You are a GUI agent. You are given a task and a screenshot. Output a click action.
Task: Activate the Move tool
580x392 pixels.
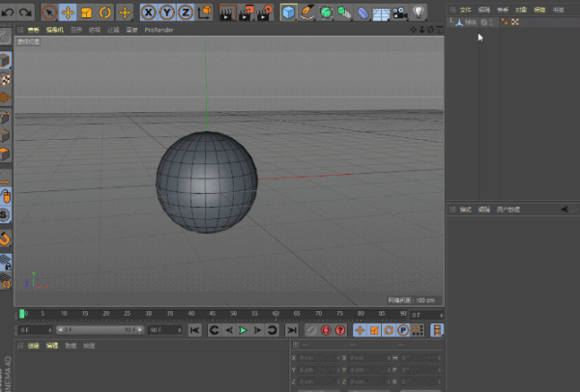click(x=68, y=13)
